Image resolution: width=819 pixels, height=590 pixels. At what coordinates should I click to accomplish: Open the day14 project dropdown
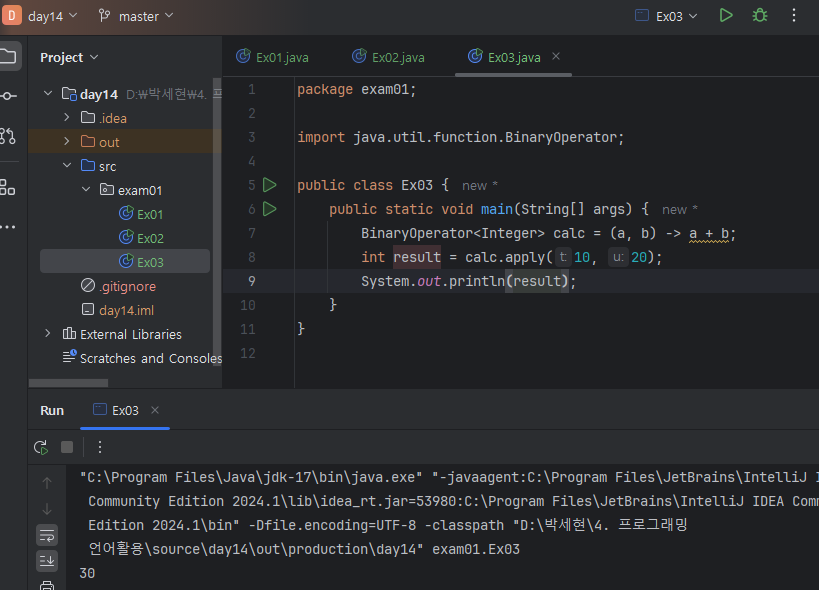click(53, 16)
